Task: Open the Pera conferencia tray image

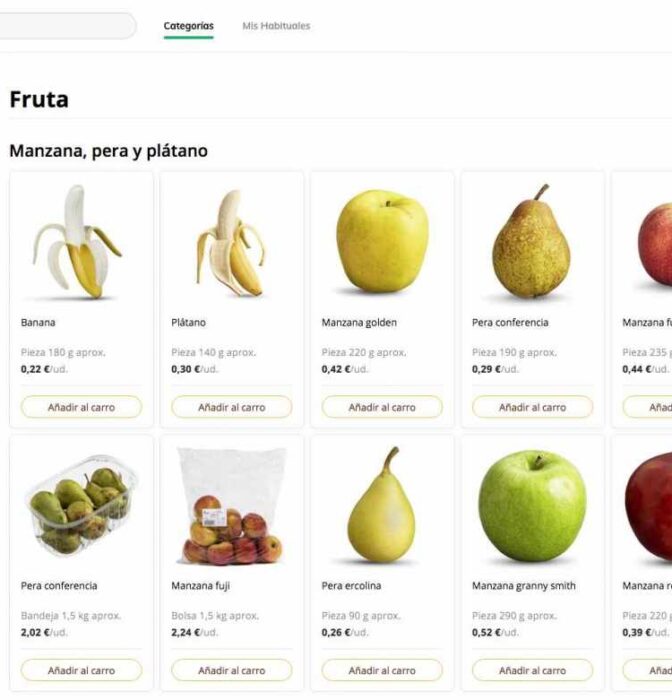Action: click(x=80, y=505)
